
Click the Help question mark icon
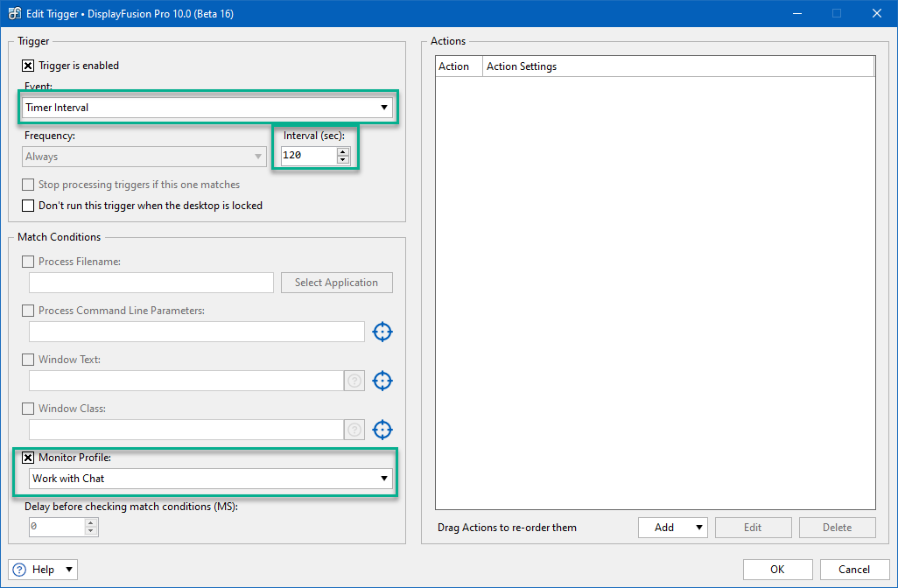point(19,570)
